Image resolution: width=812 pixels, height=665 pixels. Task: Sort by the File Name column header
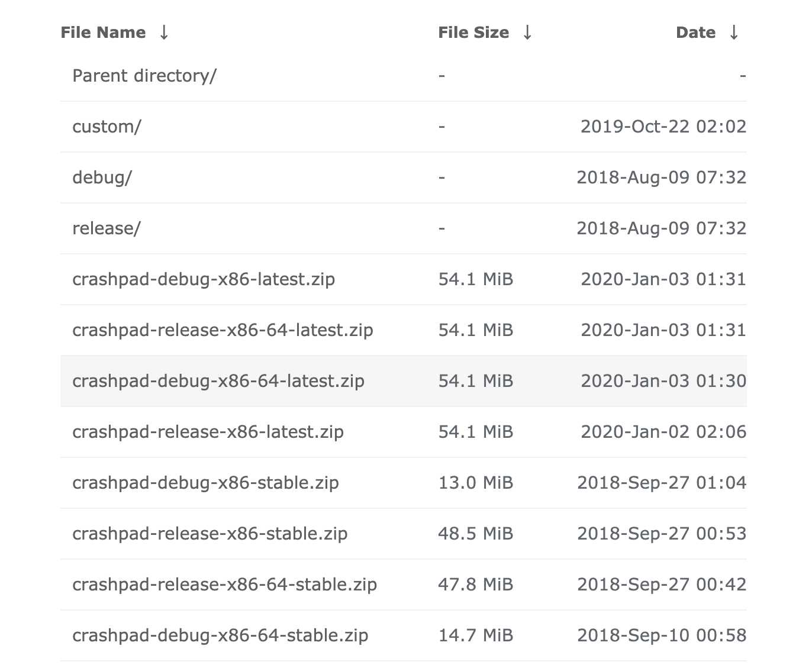point(103,33)
